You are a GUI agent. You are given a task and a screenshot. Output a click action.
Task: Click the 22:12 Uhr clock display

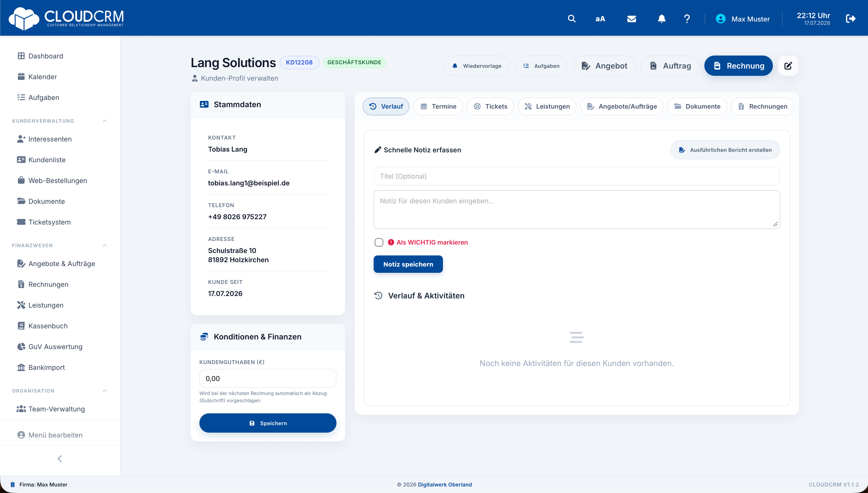click(x=813, y=16)
